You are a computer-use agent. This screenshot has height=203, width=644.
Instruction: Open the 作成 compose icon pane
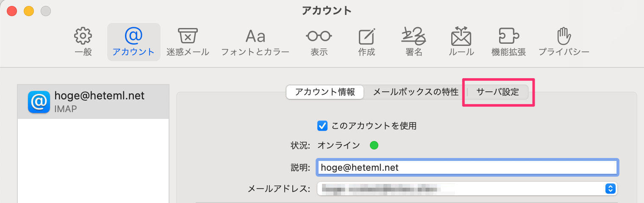coord(366,42)
